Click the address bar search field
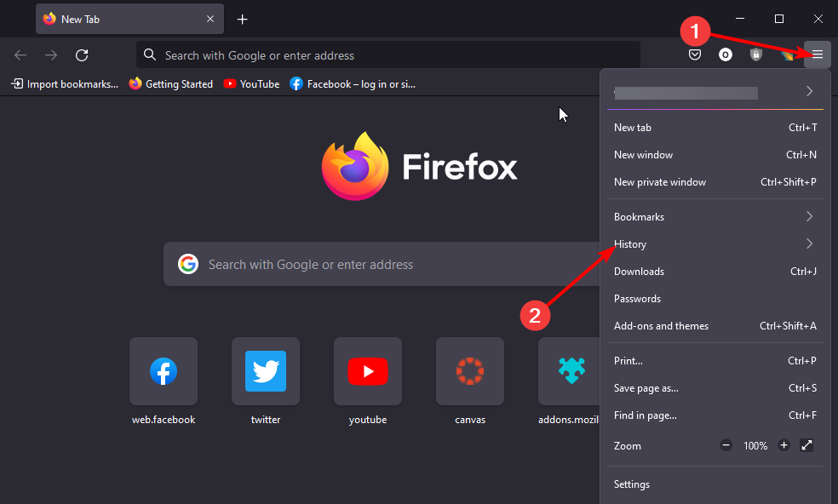Screen dimensions: 838x504 click(388, 55)
